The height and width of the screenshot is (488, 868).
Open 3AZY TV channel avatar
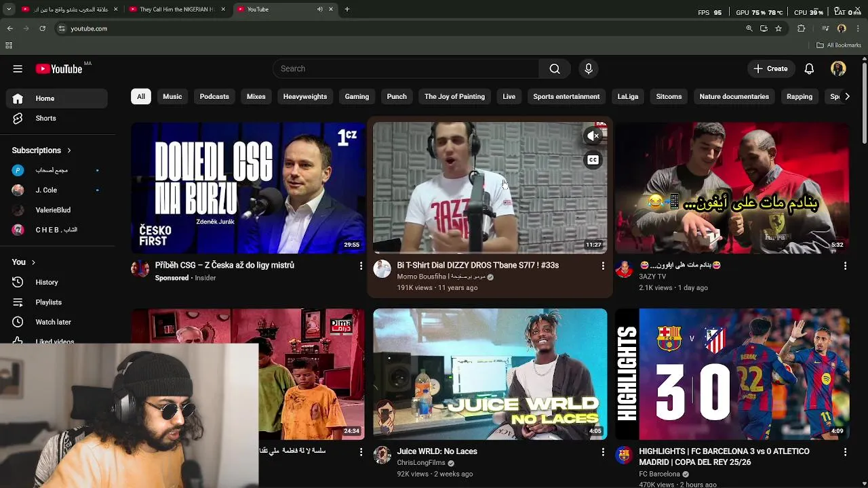point(624,269)
